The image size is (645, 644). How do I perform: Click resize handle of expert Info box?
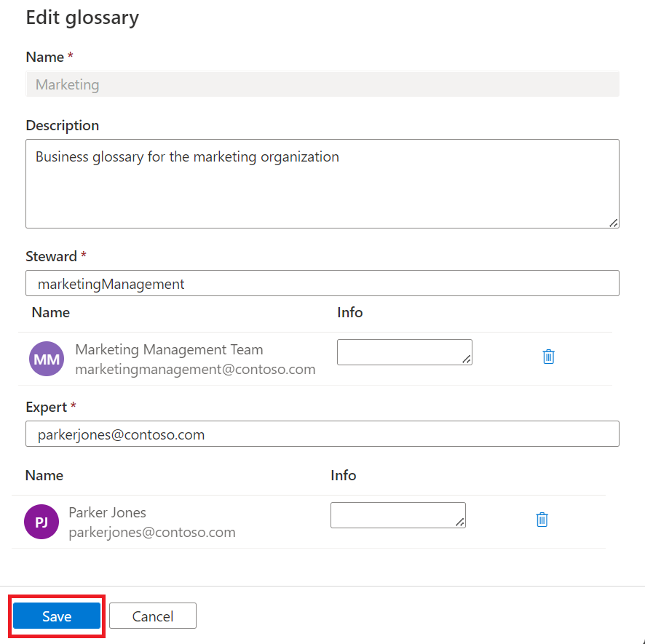point(460,522)
